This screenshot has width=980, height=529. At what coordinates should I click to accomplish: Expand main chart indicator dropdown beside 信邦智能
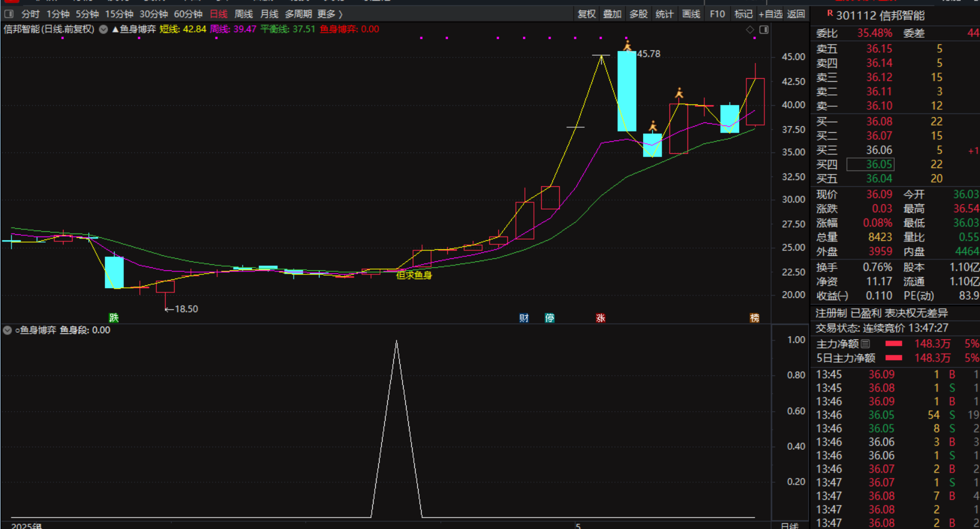point(103,29)
